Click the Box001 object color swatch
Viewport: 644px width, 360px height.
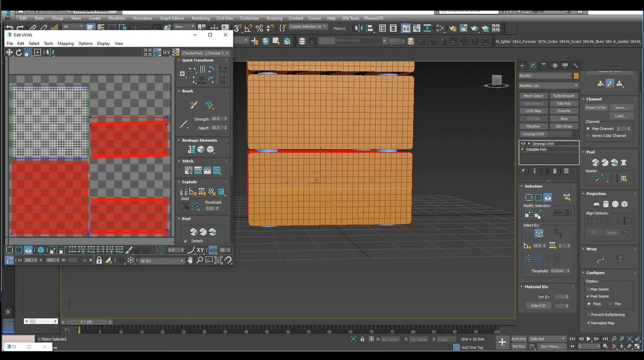click(x=576, y=76)
